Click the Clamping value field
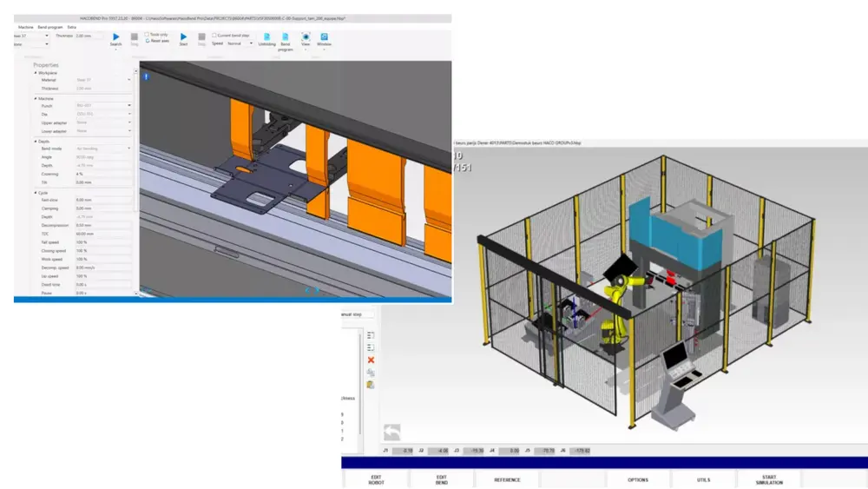This screenshot has height=489, width=868. [103, 208]
